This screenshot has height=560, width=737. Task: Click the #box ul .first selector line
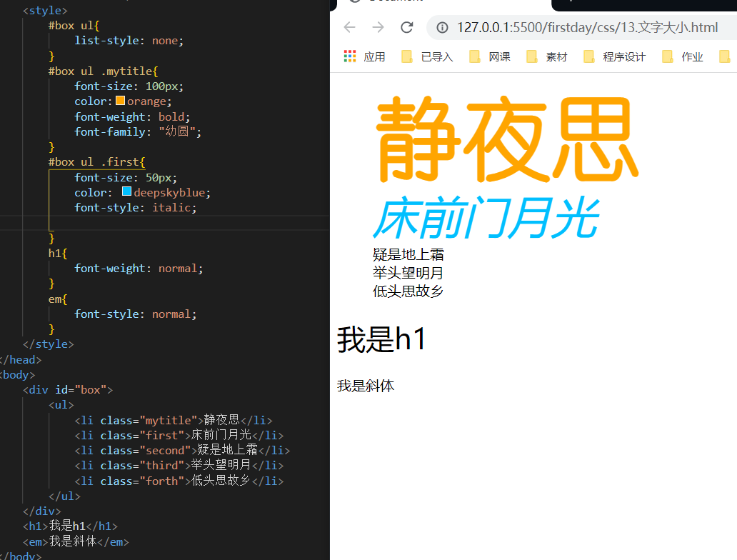(x=97, y=161)
